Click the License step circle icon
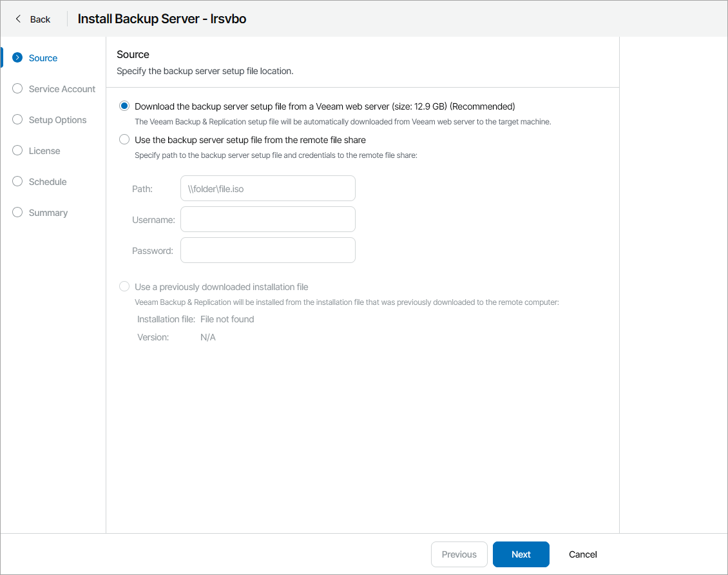This screenshot has width=728, height=575. click(17, 150)
